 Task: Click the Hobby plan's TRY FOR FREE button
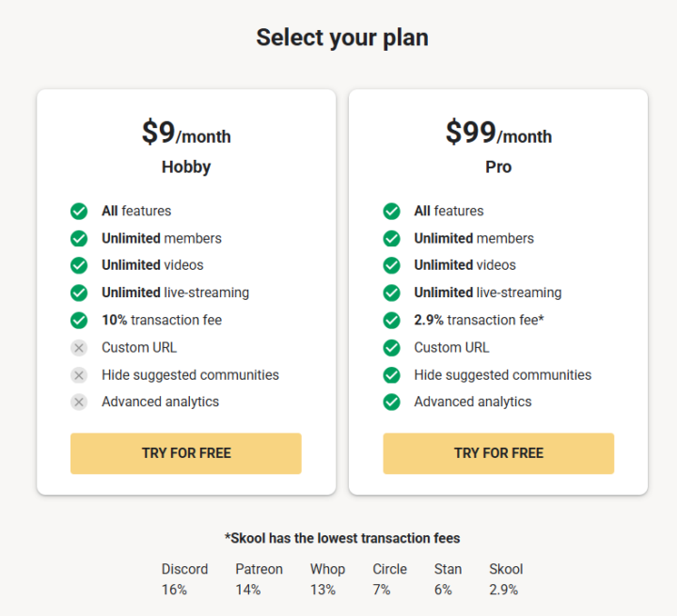(x=185, y=453)
